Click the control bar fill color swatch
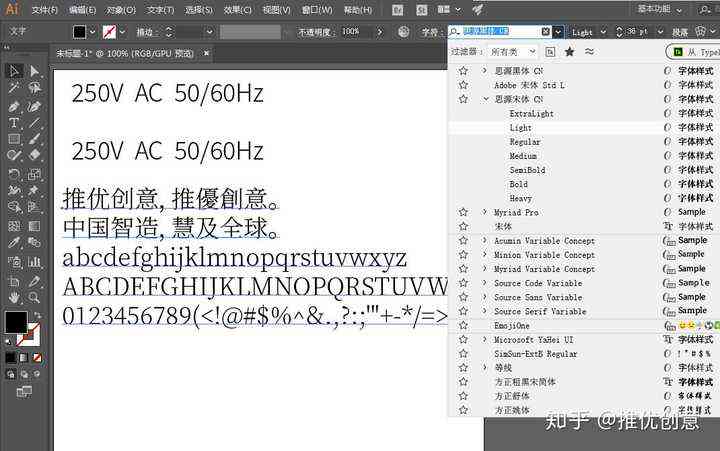Viewport: 720px width, 451px height. tap(79, 32)
